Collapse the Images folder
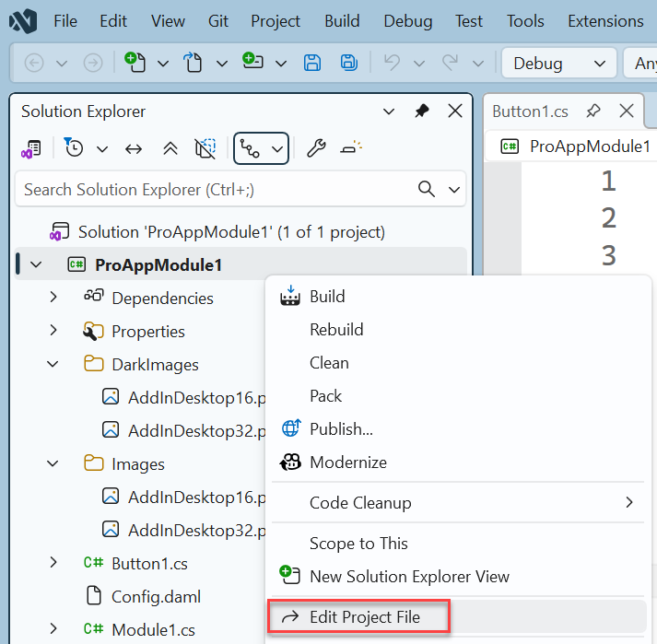Viewport: 657px width, 644px height. tap(53, 463)
